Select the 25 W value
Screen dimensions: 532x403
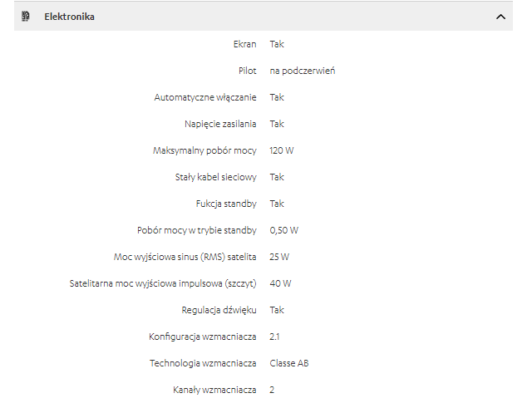(279, 257)
